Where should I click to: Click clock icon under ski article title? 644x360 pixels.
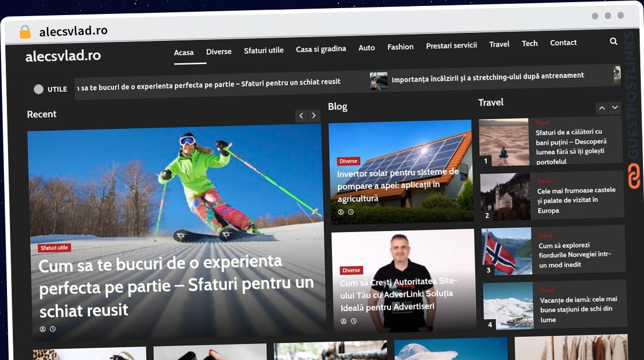[53, 329]
